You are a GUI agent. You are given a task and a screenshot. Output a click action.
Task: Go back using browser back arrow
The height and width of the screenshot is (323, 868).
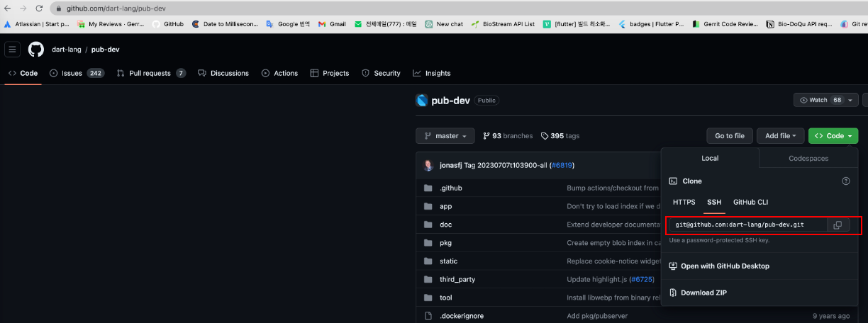pyautogui.click(x=8, y=8)
